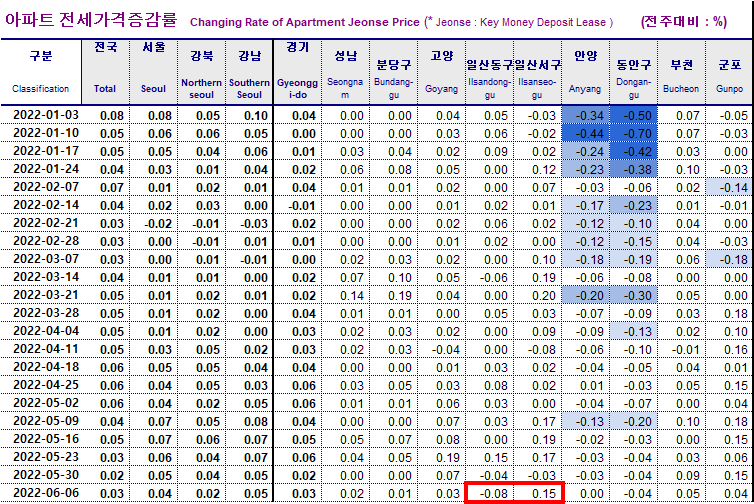Click the Total column header
The width and height of the screenshot is (754, 504).
click(105, 72)
